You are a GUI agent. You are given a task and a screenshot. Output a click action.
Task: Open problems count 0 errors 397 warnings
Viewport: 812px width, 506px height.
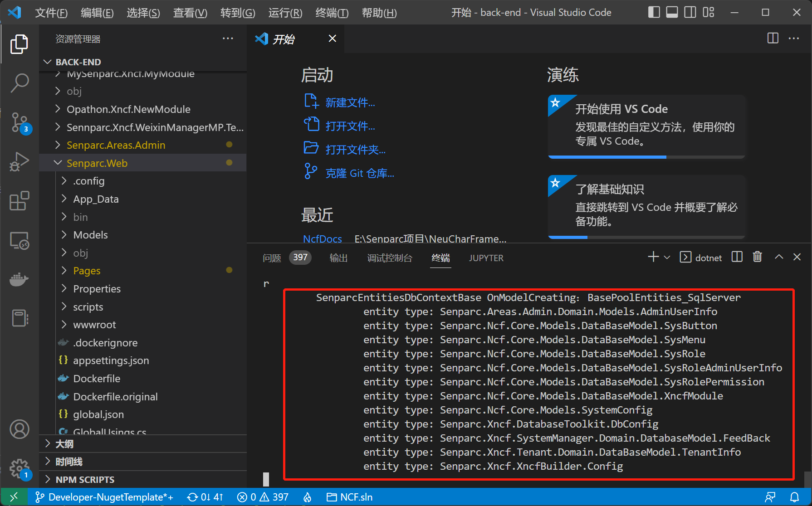(x=263, y=497)
